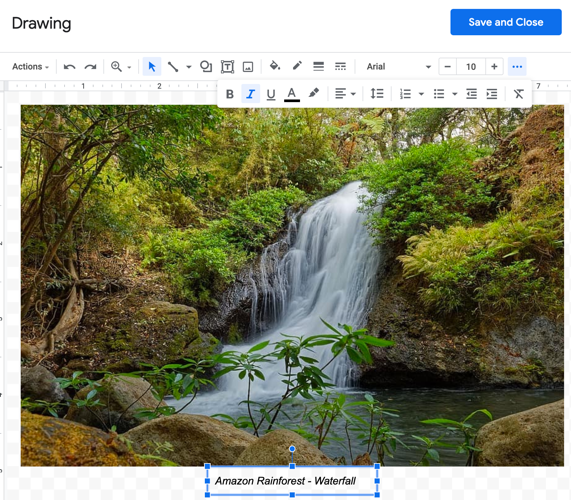This screenshot has height=500, width=571.
Task: Open the Border color pencil
Action: coord(297,66)
